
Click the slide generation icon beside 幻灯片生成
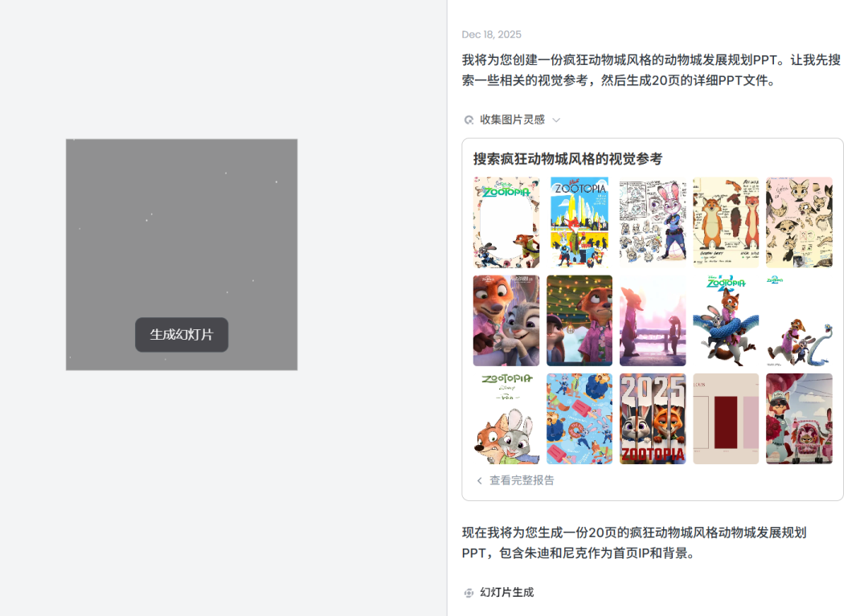pyautogui.click(x=469, y=593)
